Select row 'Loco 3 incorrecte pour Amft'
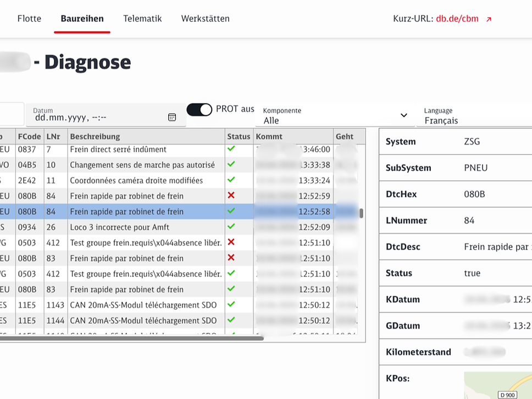 [x=179, y=228]
